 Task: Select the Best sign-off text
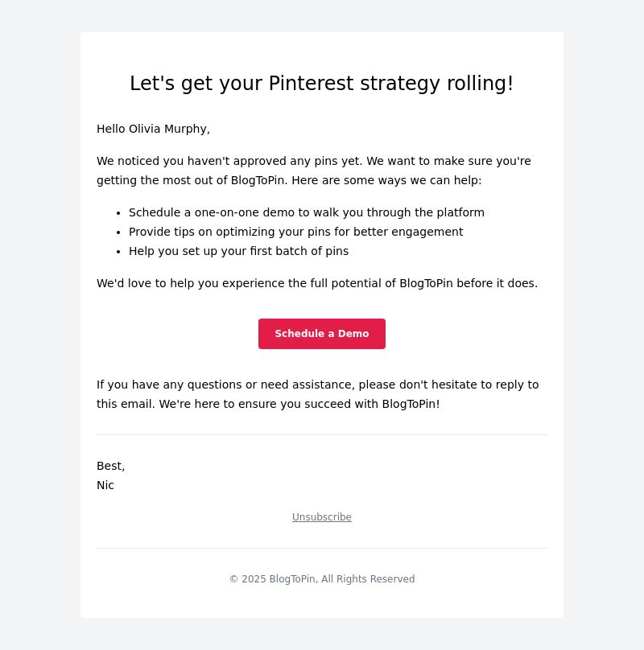110,466
